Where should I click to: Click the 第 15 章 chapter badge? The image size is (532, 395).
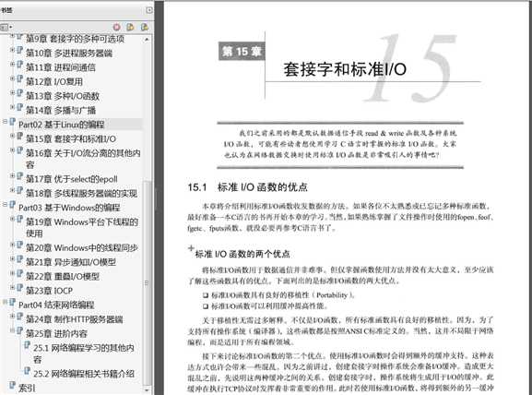(x=242, y=52)
